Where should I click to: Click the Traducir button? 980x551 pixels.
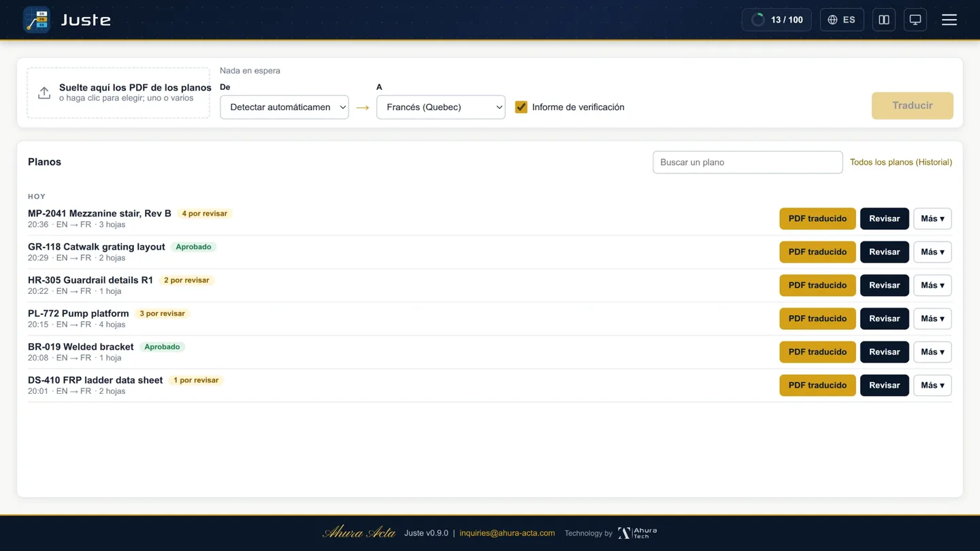pyautogui.click(x=913, y=105)
